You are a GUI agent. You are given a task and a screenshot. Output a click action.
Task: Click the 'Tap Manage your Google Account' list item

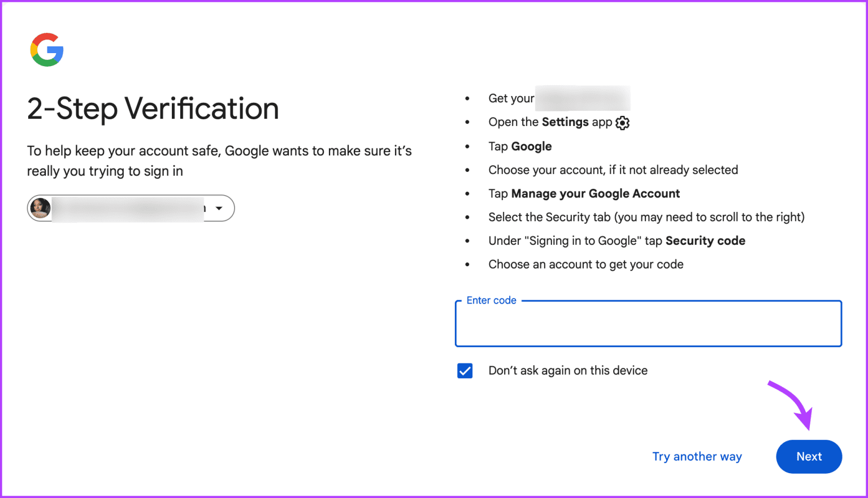[584, 193]
